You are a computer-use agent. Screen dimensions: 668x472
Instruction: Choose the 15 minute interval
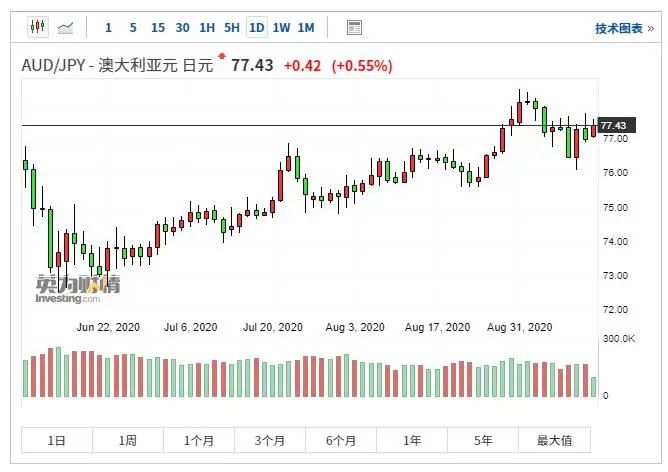158,28
